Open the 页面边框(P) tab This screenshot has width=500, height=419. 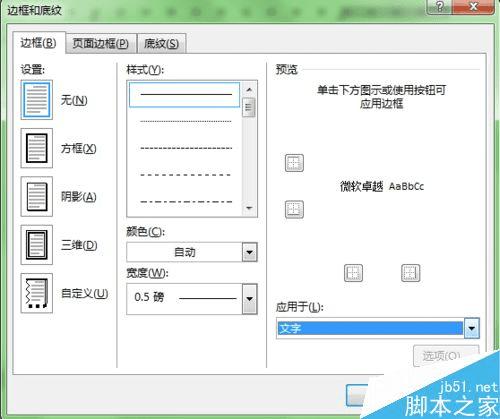[x=101, y=43]
